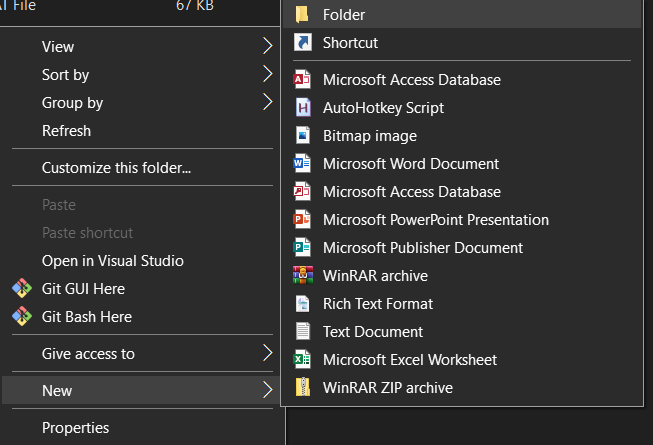Click the Bitmap image file icon
This screenshot has height=445, width=653.
tap(303, 135)
